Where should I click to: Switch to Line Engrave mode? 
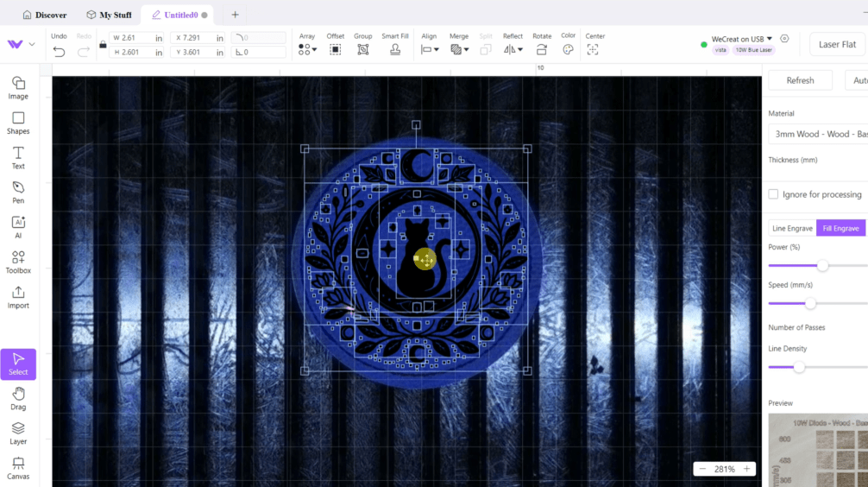pyautogui.click(x=791, y=228)
